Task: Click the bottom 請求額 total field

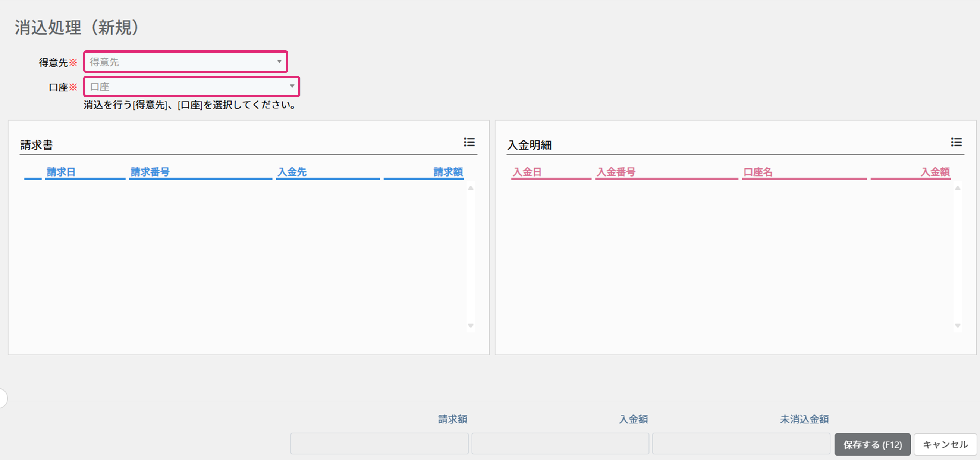Action: pos(379,444)
